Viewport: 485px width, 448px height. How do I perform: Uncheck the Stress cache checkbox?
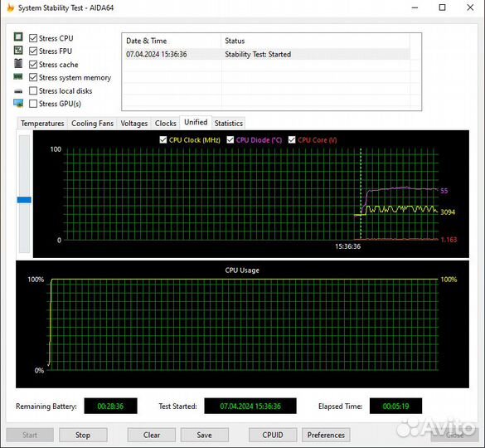(x=33, y=65)
